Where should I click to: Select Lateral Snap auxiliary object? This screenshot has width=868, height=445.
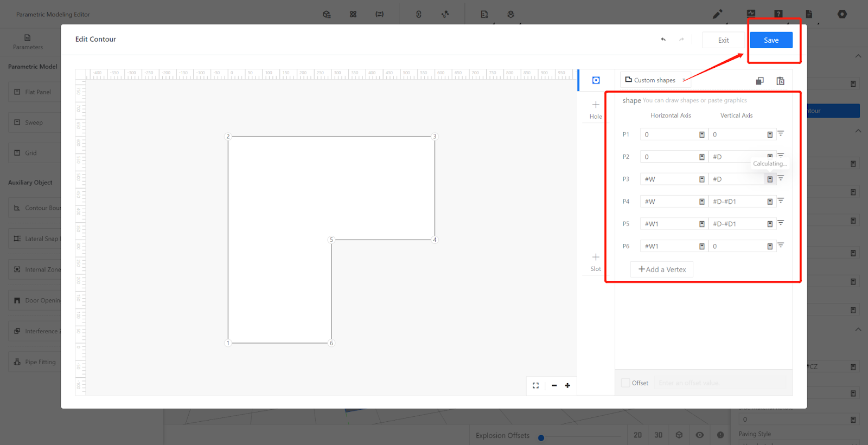point(35,238)
